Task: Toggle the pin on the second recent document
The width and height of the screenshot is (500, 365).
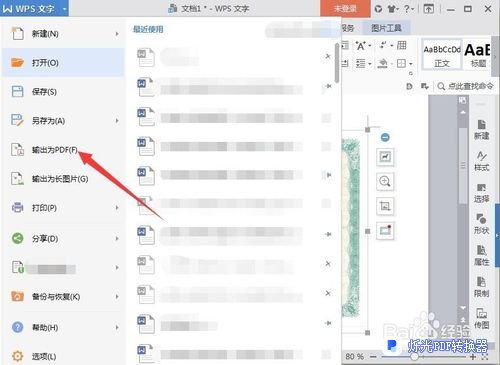Action: 328,86
